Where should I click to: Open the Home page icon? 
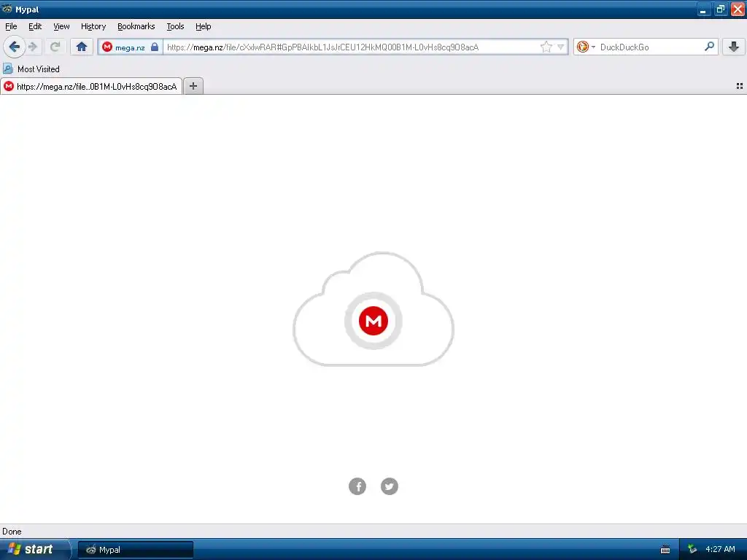coord(82,47)
